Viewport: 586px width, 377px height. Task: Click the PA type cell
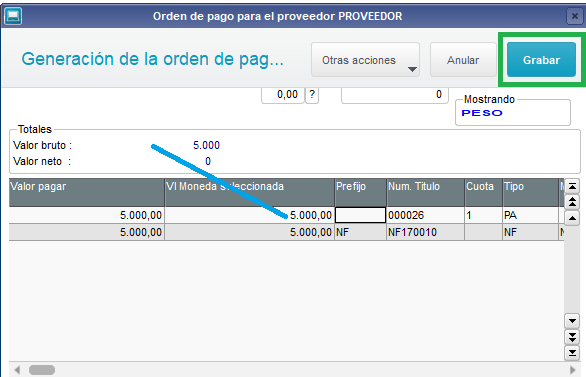pos(531,215)
